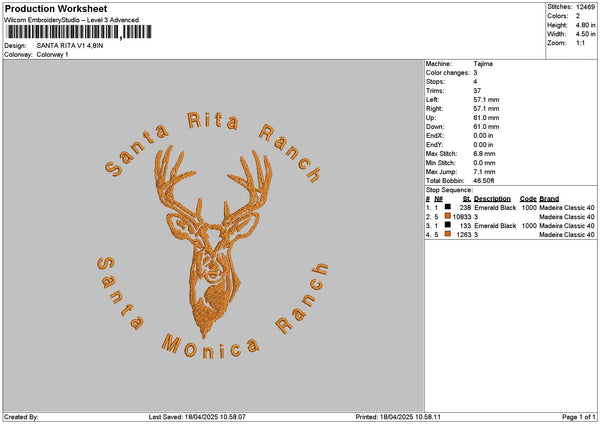This screenshot has height=424, width=600.
Task: Click the Machine value "Tajima"
Action: pos(483,64)
